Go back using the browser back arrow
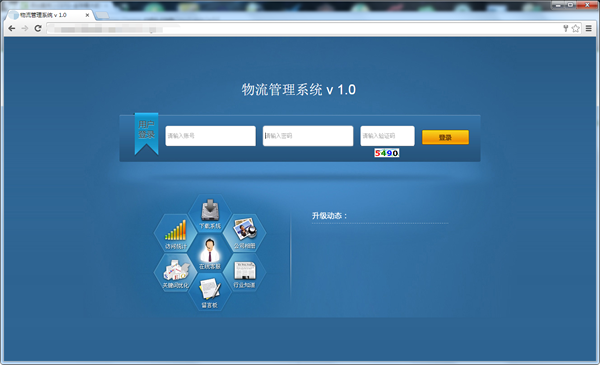 pyautogui.click(x=12, y=28)
